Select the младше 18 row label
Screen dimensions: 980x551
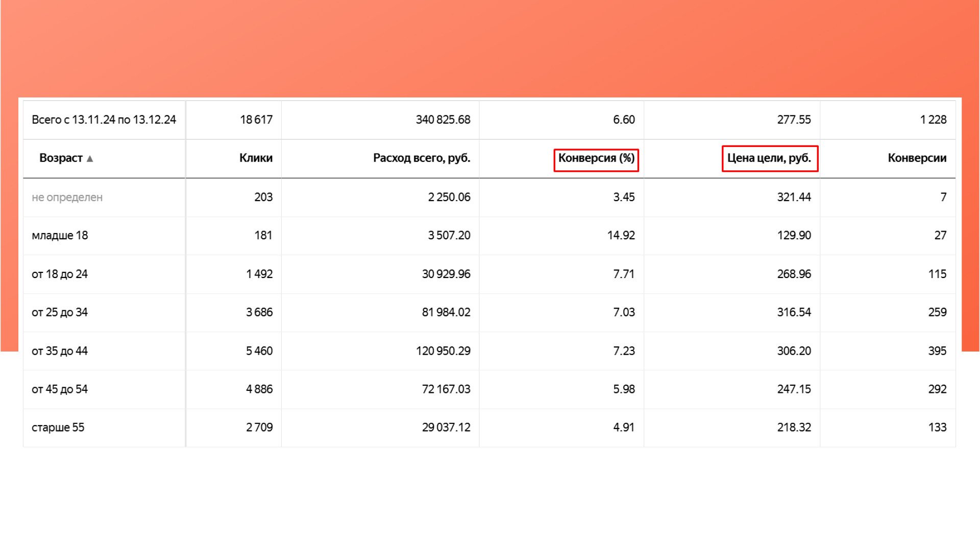pyautogui.click(x=60, y=236)
